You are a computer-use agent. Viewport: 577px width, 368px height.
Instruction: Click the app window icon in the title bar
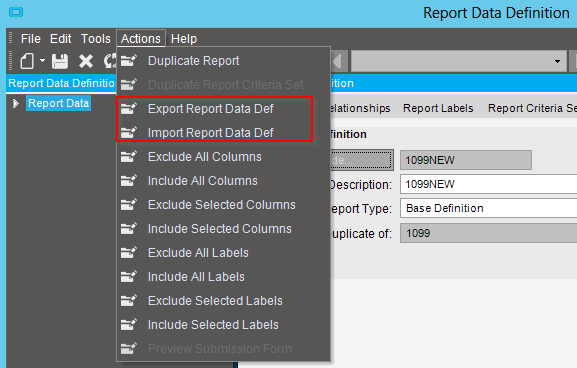(x=16, y=12)
